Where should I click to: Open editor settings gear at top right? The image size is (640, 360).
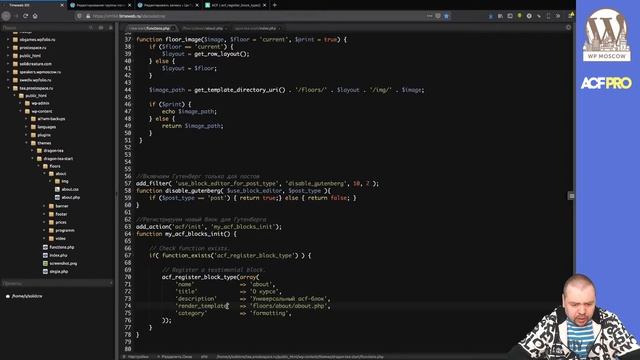click(x=568, y=27)
